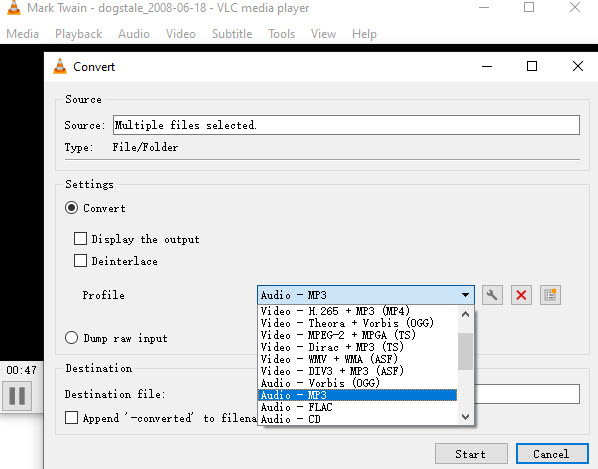Select highlighted Audio - MP3 list entry
The image size is (598, 469).
pos(357,395)
